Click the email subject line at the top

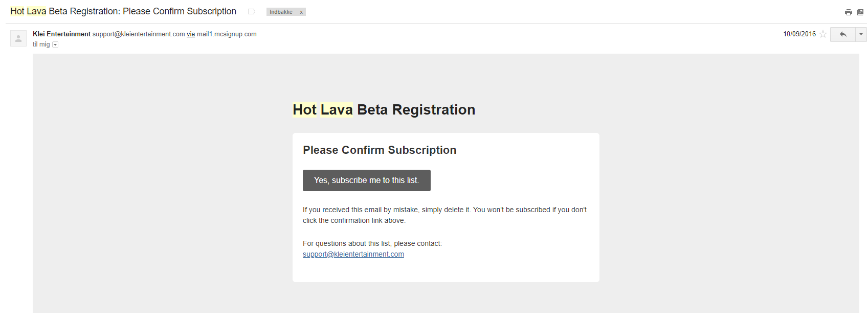pyautogui.click(x=123, y=11)
